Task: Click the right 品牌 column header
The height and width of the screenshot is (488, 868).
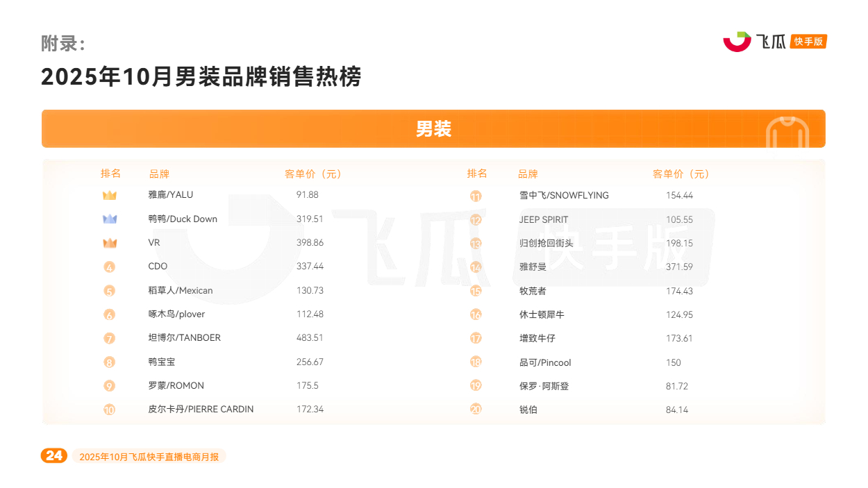Action: pos(528,174)
